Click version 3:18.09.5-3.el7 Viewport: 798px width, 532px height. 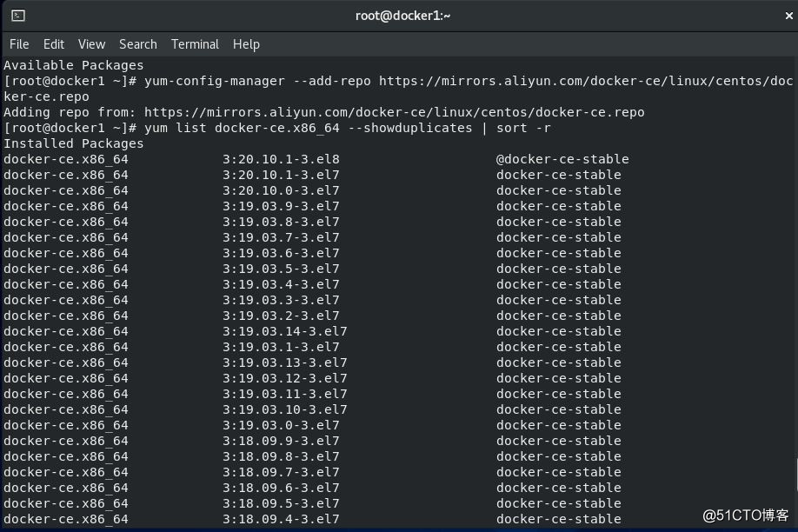(281, 503)
